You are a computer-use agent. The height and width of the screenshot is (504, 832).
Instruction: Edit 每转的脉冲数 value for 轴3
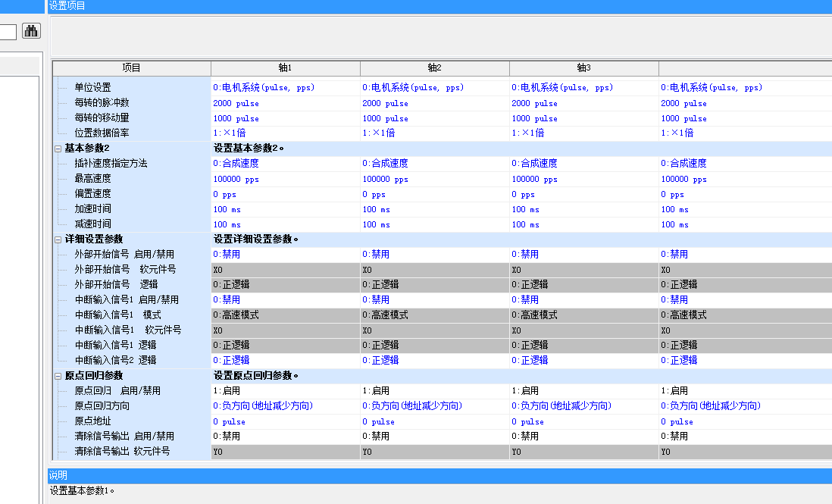pyautogui.click(x=583, y=103)
